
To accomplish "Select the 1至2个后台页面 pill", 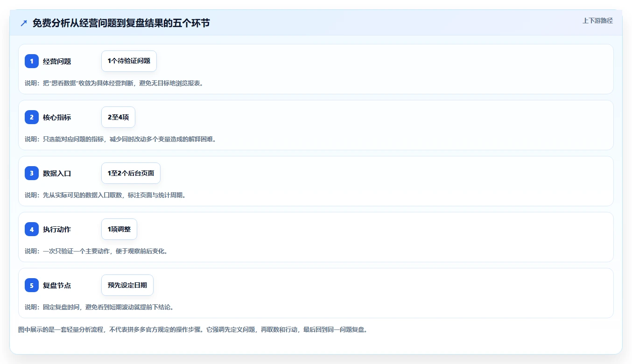I will (131, 173).
